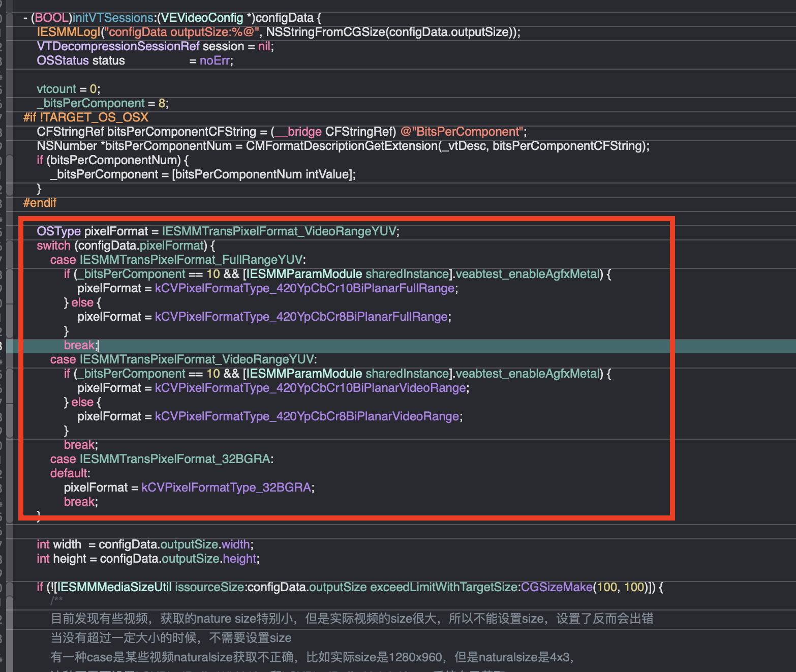The image size is (796, 672).
Task: Fold the initVTSessions method in code ribbon
Action: tap(9, 18)
